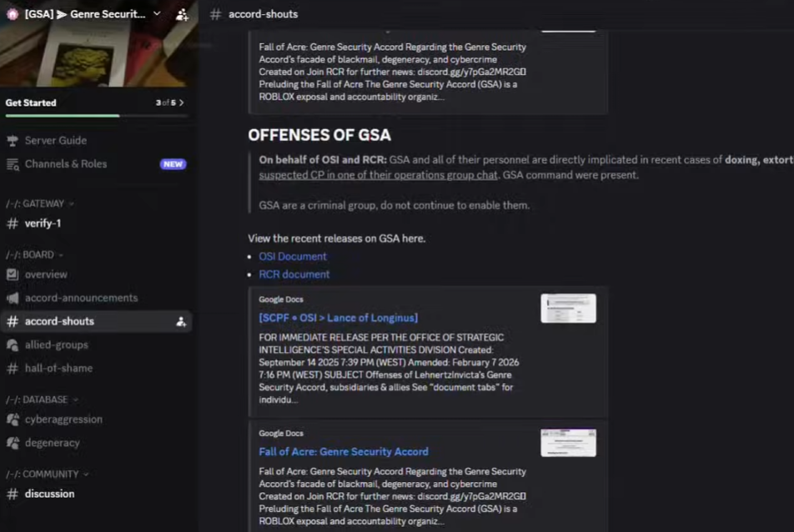The height and width of the screenshot is (532, 794).
Task: Click the accord-announcements megaphone icon
Action: [13, 298]
